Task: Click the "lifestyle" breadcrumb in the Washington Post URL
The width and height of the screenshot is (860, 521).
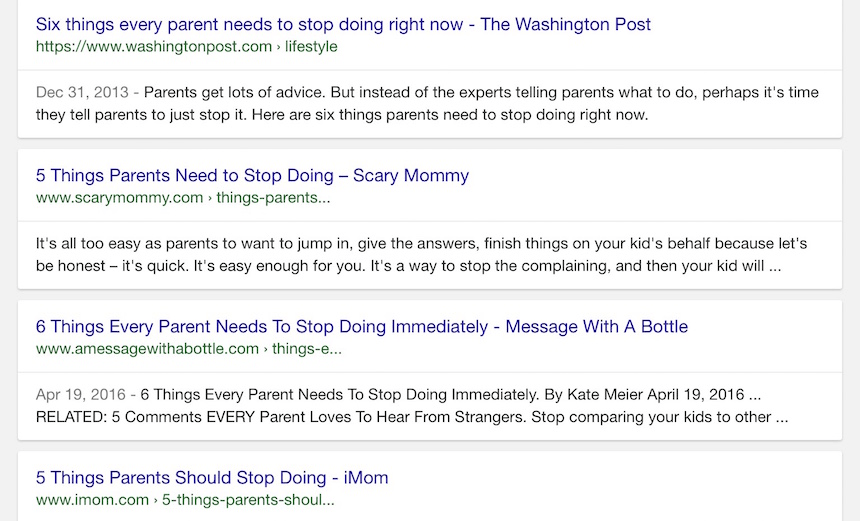Action: (310, 46)
